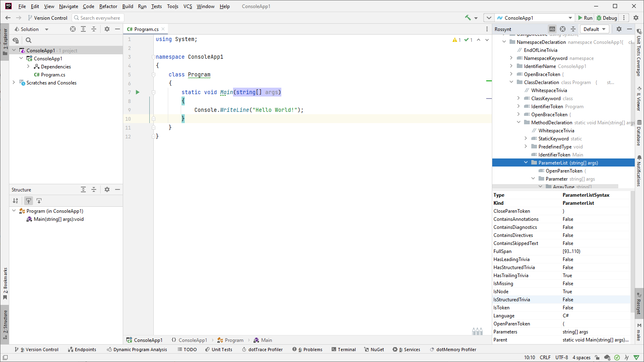Click Search everywhere field
The width and height of the screenshot is (644, 362).
[x=98, y=18]
